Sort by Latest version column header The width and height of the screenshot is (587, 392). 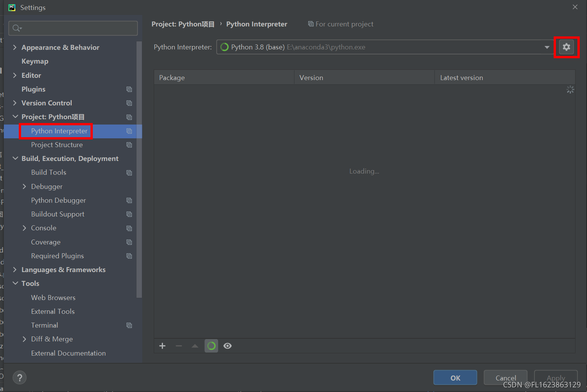505,77
